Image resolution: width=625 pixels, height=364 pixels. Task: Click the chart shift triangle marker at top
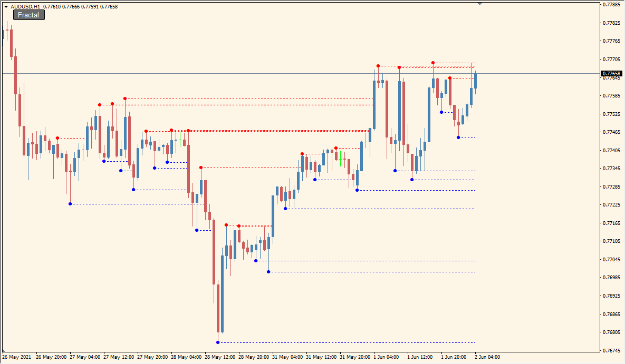click(x=479, y=4)
